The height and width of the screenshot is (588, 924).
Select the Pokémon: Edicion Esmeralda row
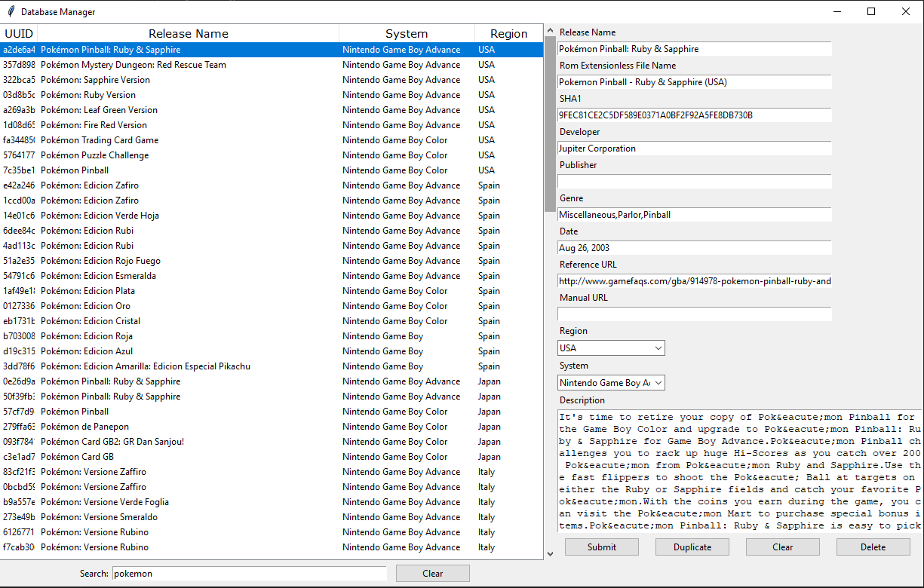click(x=272, y=276)
